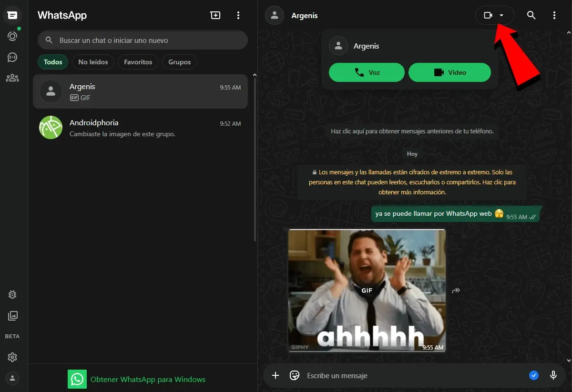Play the ahhhhh GIF thumbnail
The height and width of the screenshot is (392, 572).
pyautogui.click(x=367, y=290)
